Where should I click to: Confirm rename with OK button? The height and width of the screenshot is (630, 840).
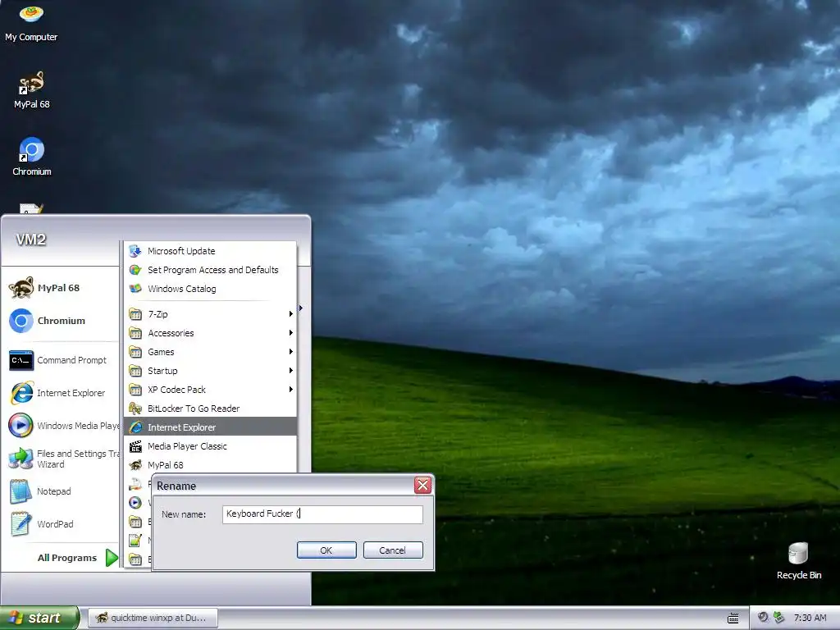(326, 550)
